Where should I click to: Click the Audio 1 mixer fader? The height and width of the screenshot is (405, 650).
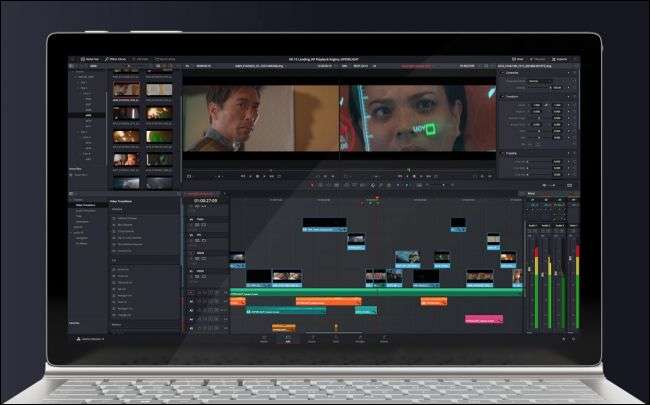530,269
